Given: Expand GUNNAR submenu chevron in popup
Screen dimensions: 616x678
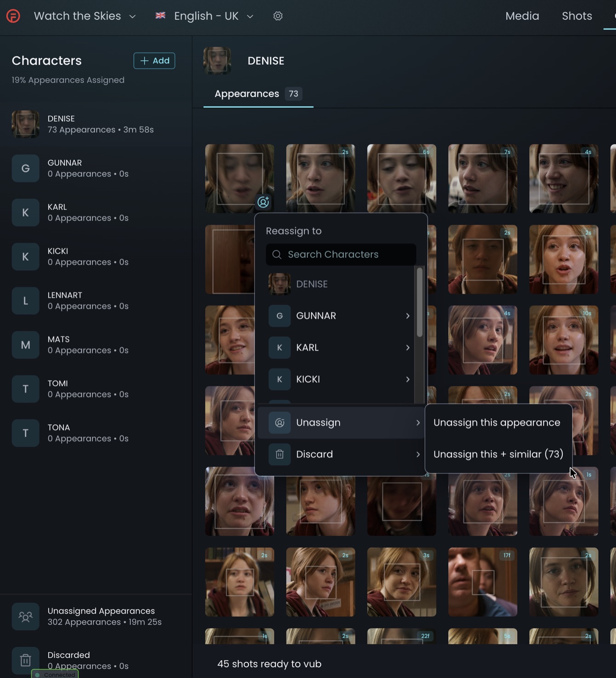Looking at the screenshot, I should [x=408, y=316].
